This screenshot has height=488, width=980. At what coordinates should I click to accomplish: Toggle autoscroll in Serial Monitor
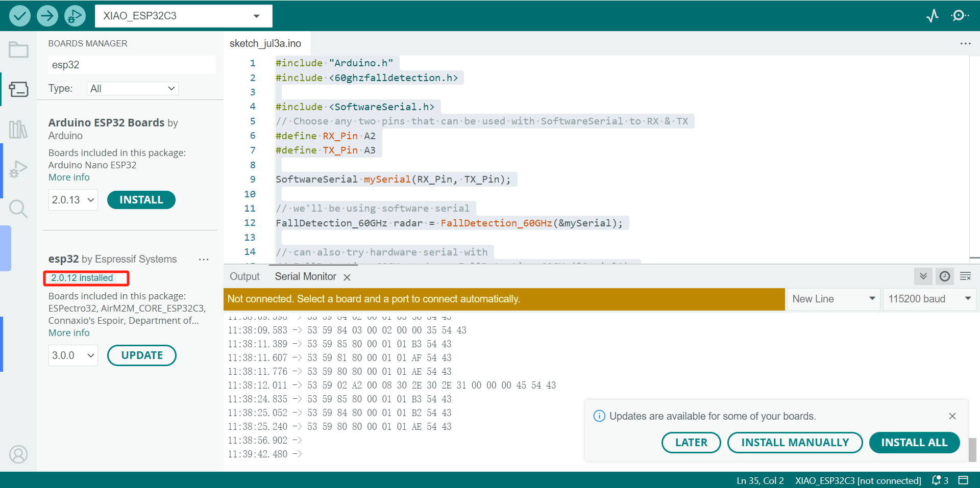[x=923, y=276]
